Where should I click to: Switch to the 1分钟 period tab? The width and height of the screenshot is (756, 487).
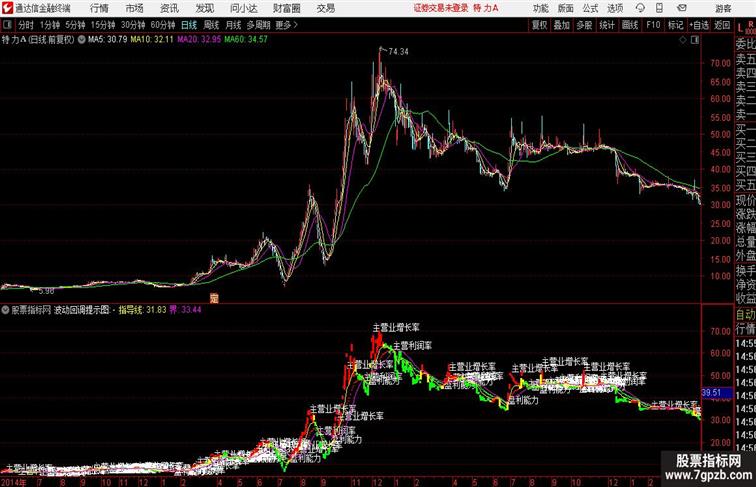tap(50, 25)
